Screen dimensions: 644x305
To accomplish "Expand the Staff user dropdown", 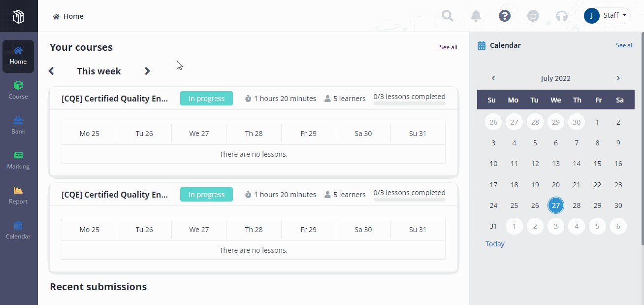I will pyautogui.click(x=607, y=16).
